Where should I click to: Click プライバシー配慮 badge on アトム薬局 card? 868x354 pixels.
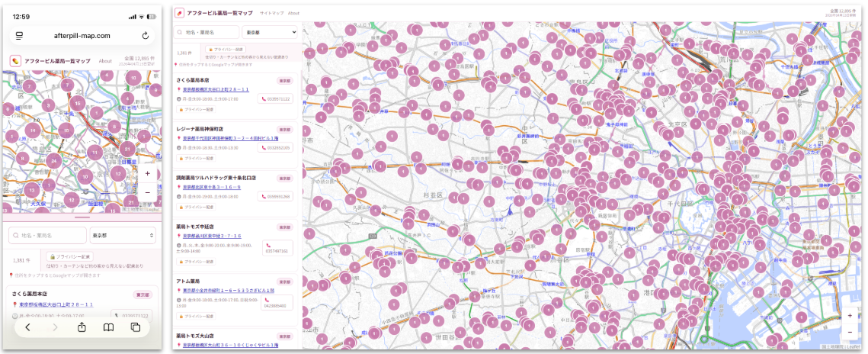pos(196,317)
